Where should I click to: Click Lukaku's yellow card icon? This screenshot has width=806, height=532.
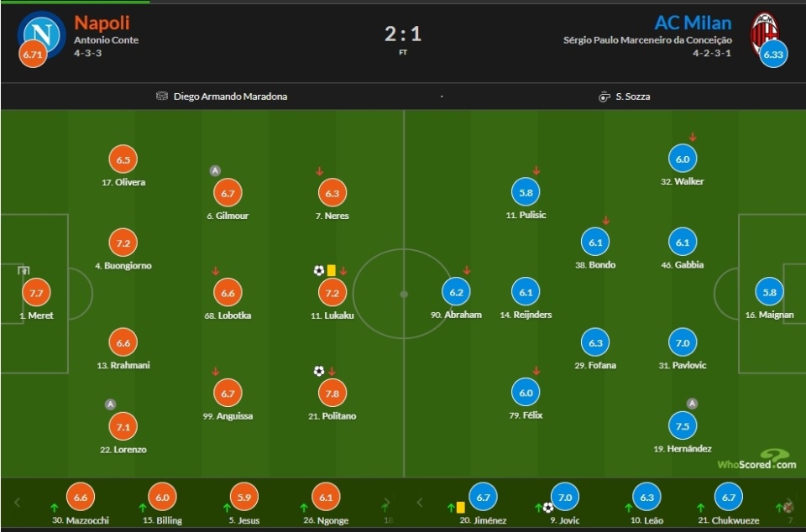[x=332, y=270]
